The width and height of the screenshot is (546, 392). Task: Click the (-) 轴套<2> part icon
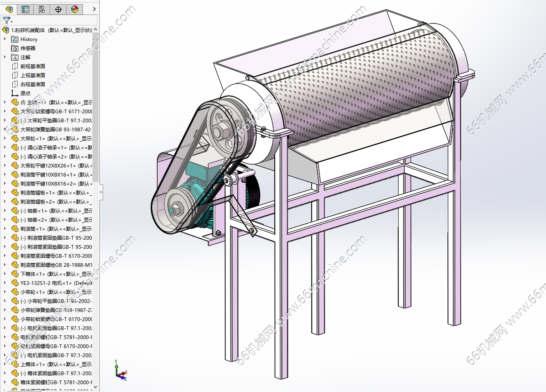(x=15, y=220)
